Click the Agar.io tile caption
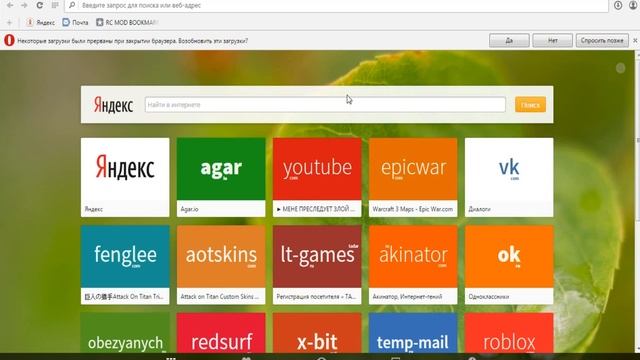The height and width of the screenshot is (360, 640). tap(189, 209)
